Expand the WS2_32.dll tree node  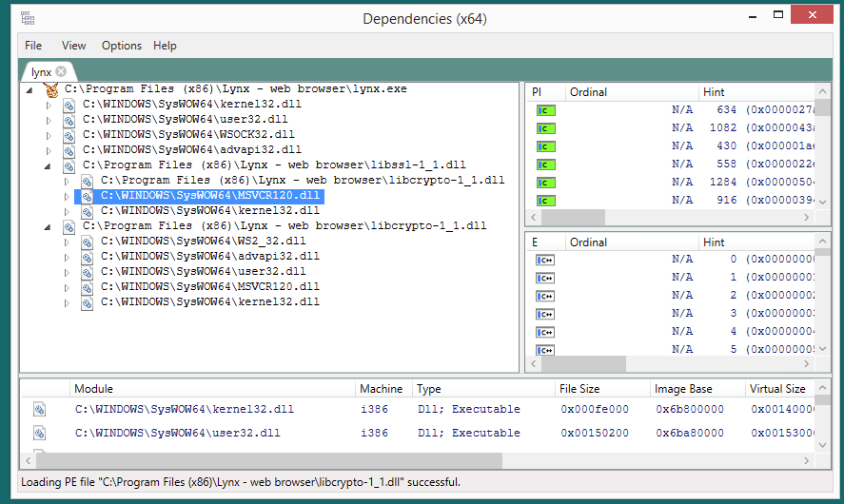(68, 242)
